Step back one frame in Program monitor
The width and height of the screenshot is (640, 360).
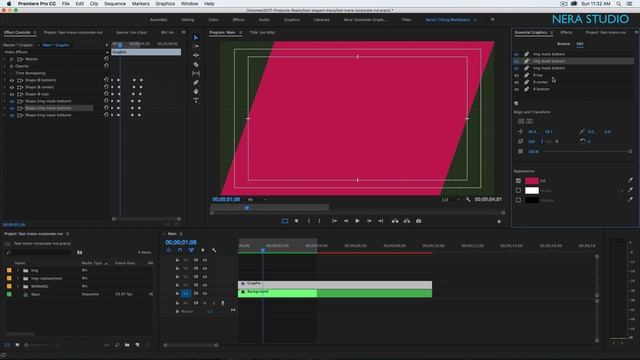click(346, 221)
